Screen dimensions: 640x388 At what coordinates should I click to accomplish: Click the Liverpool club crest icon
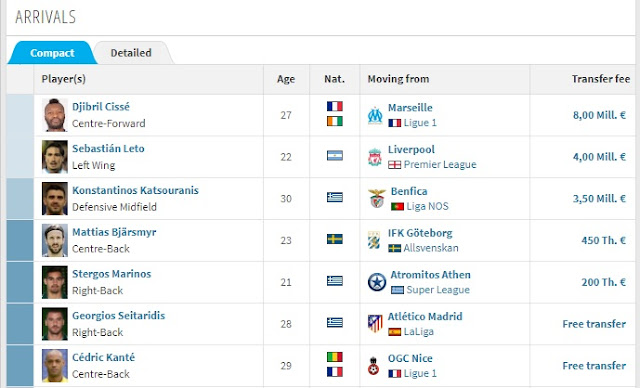[375, 157]
